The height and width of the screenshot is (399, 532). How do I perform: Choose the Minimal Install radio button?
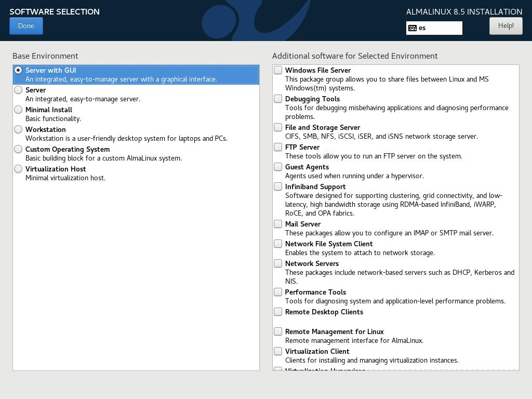18,110
